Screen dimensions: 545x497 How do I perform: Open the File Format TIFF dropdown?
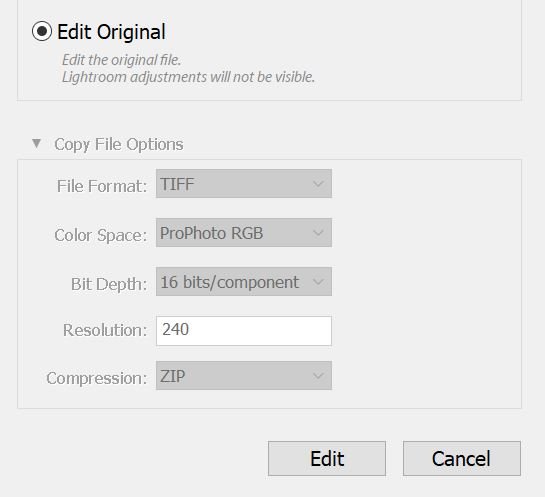tap(244, 184)
